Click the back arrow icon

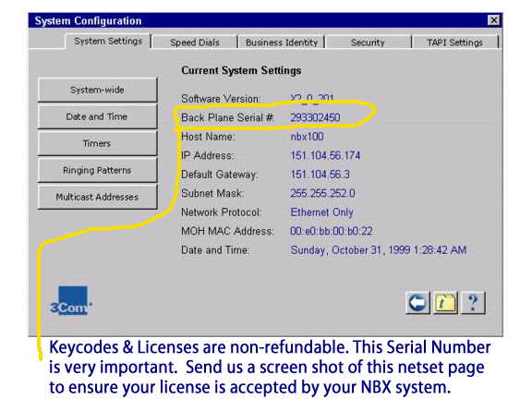417,302
